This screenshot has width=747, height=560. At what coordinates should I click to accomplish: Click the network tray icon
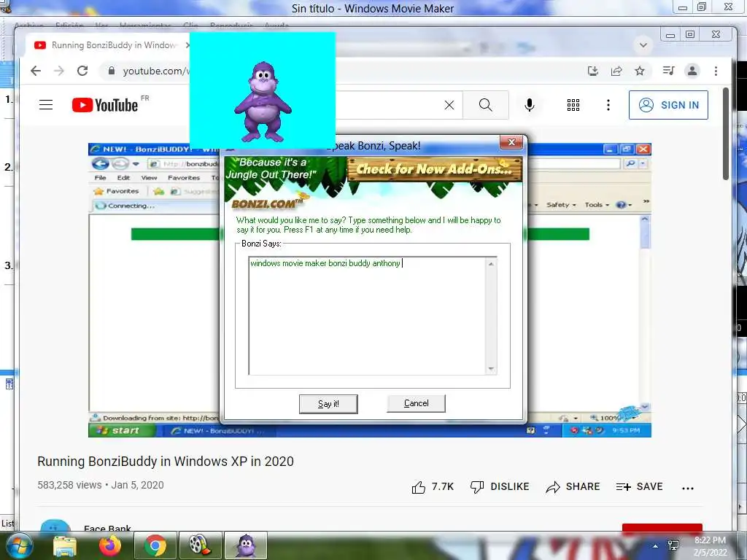tap(673, 545)
